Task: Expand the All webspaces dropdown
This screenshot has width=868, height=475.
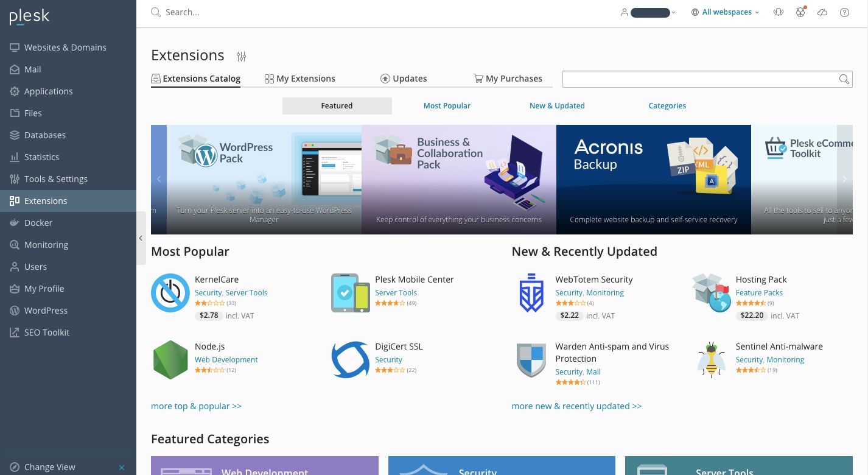Action: [x=726, y=12]
